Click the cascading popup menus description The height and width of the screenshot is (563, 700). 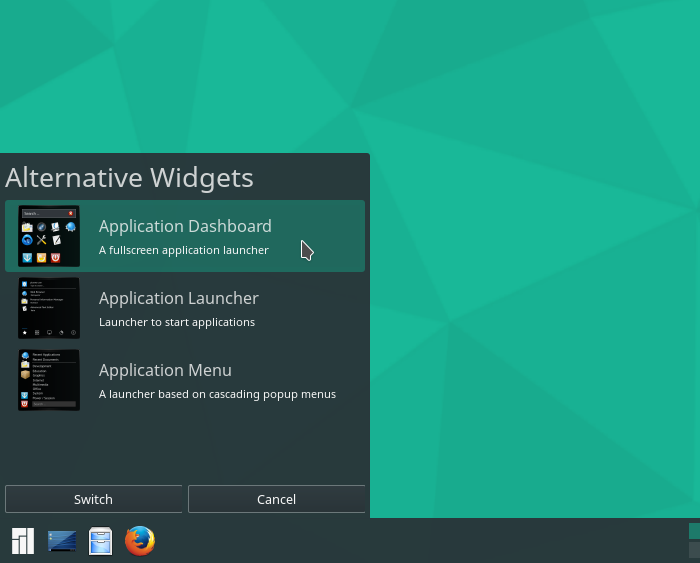click(217, 394)
